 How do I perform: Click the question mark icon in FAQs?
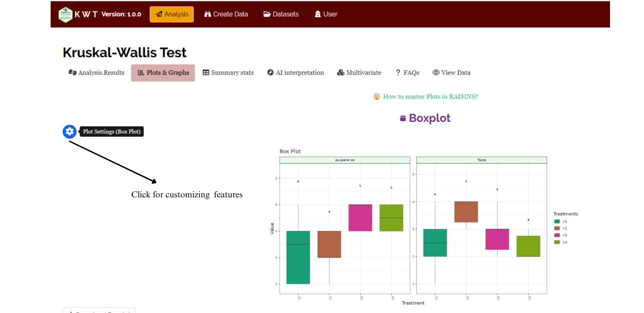point(398,72)
